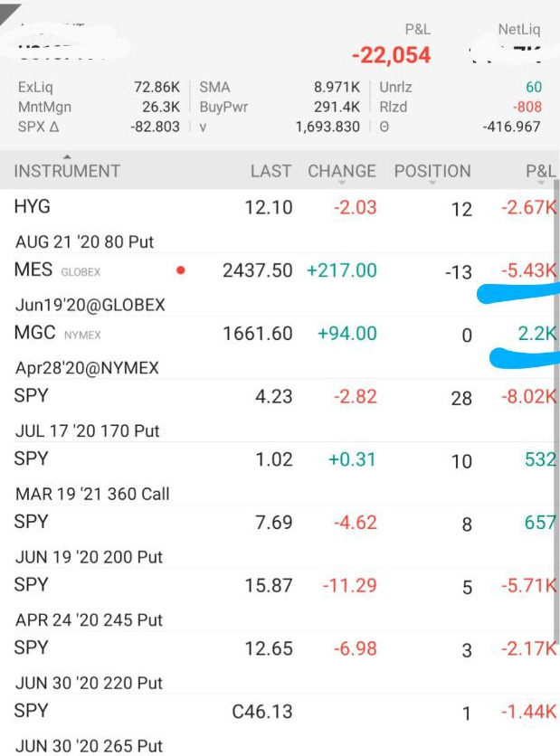Click SPY last price 12.65

269,649
